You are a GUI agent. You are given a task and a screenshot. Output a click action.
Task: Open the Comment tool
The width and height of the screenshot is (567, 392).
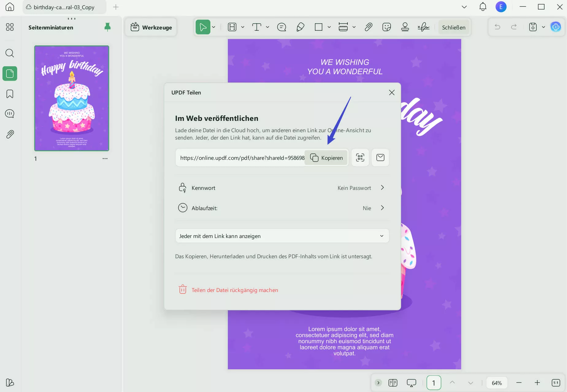pos(282,27)
